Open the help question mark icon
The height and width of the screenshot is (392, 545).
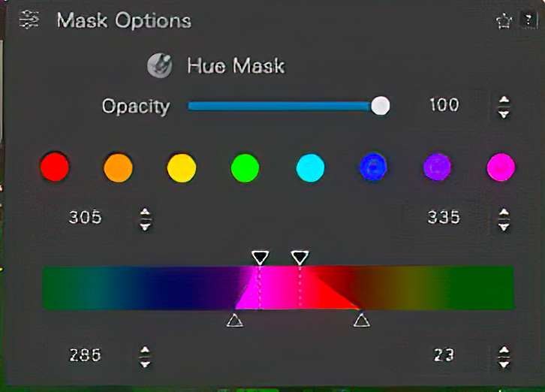coord(528,20)
